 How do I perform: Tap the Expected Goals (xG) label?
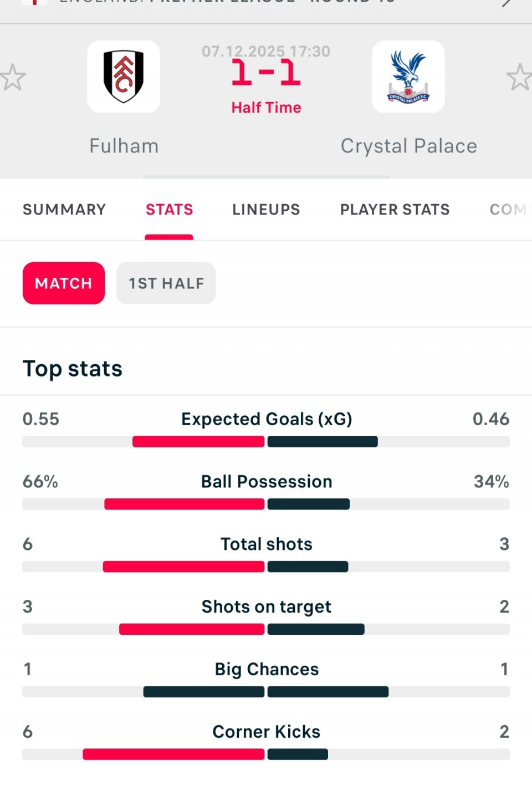[x=267, y=419]
